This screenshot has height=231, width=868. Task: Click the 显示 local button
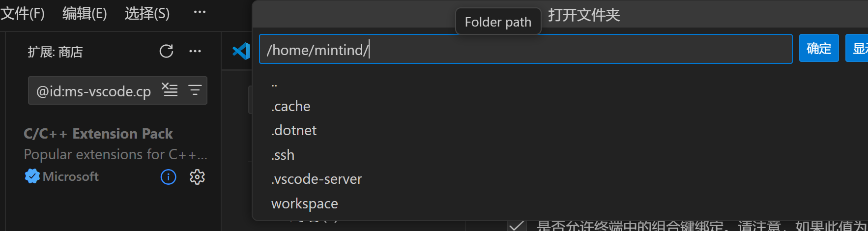pyautogui.click(x=857, y=48)
